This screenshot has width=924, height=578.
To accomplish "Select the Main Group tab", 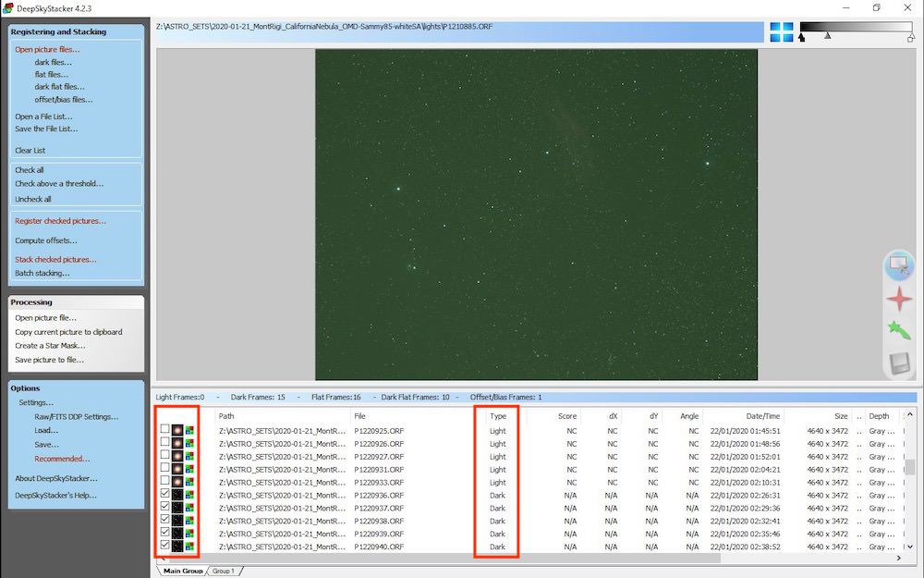I will click(x=183, y=571).
